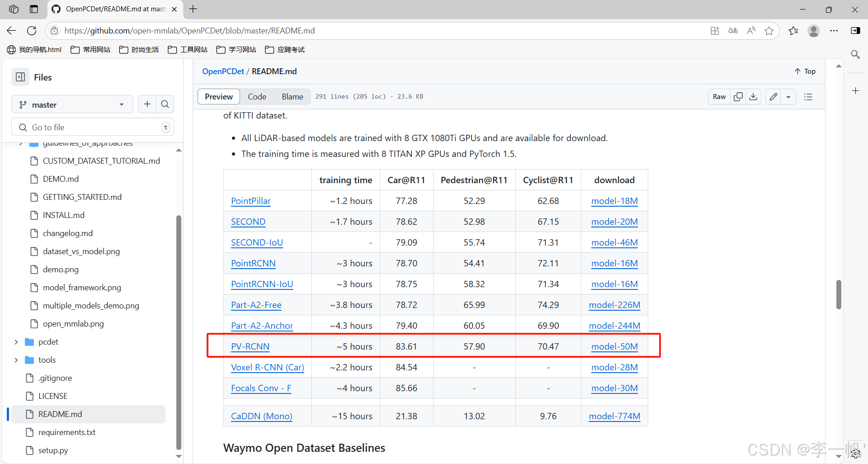Add page to favorites star

pyautogui.click(x=769, y=31)
